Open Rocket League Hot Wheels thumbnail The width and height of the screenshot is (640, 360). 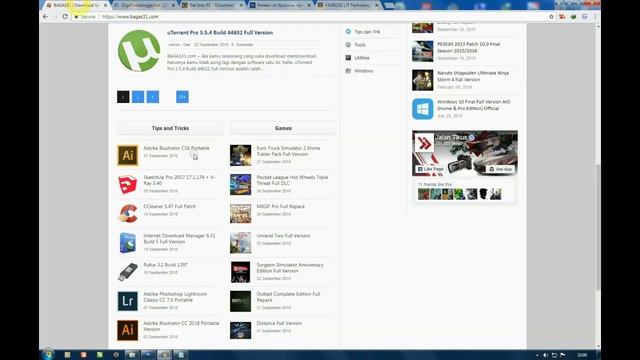point(240,184)
